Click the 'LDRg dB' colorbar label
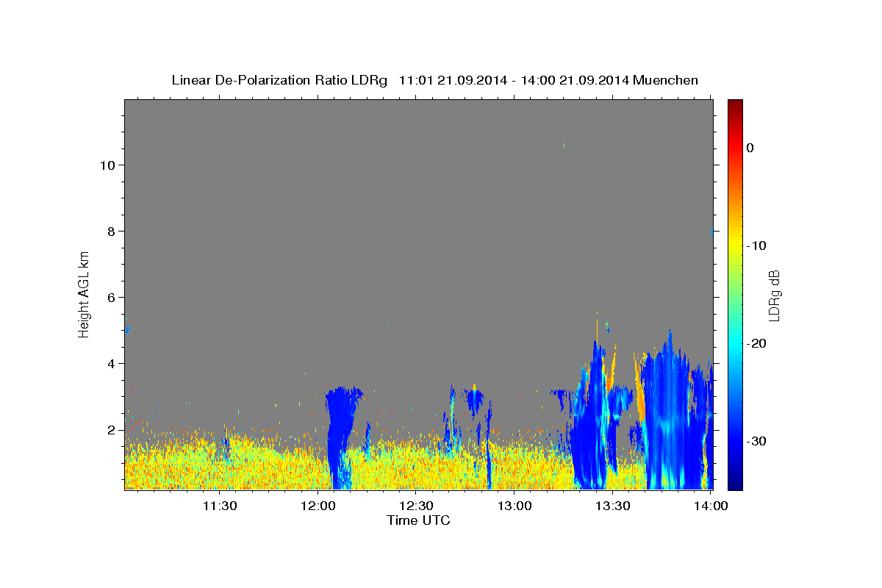Screen dimensions: 882x588 773,295
